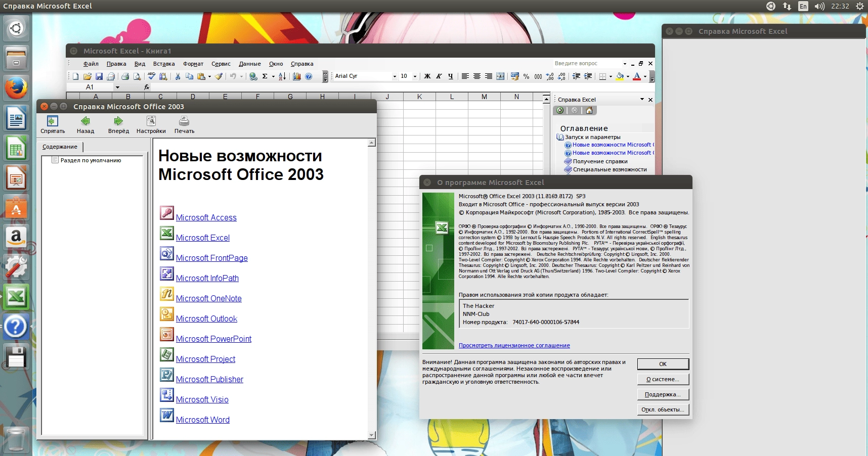
Task: Copy selection with the Excel Copy icon
Action: [189, 76]
